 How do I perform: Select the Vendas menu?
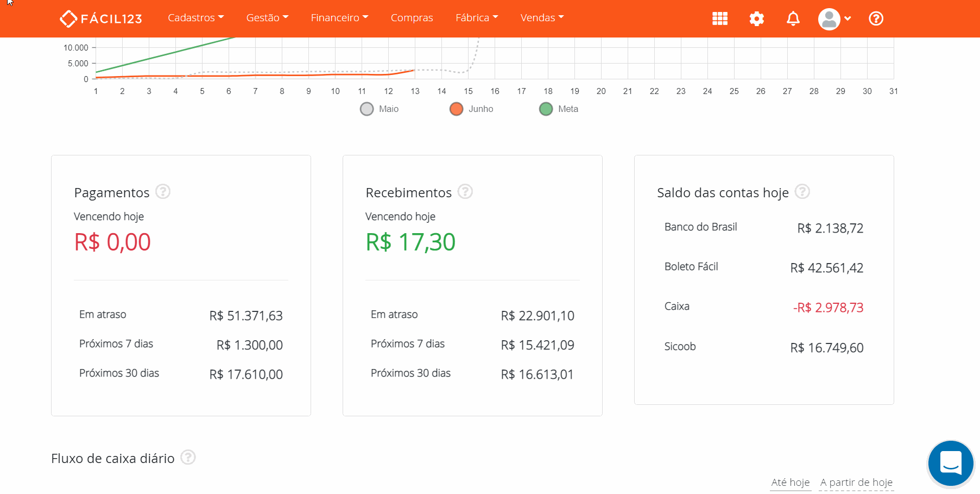pyautogui.click(x=541, y=17)
